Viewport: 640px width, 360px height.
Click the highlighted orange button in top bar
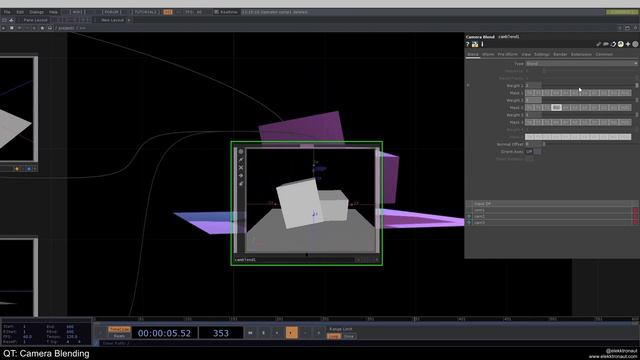[168, 12]
